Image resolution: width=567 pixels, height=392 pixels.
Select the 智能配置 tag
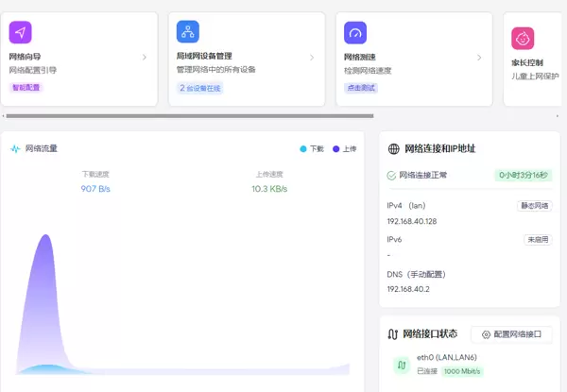pos(26,88)
